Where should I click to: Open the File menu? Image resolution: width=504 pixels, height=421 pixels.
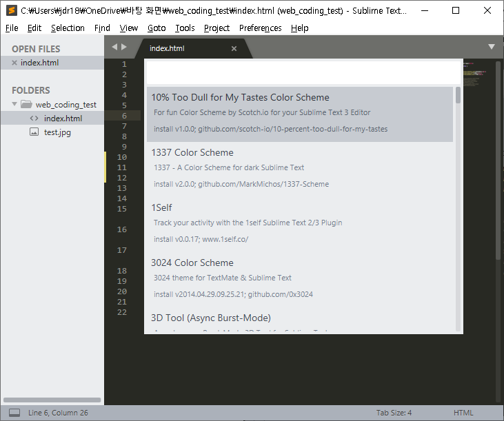pyautogui.click(x=12, y=28)
